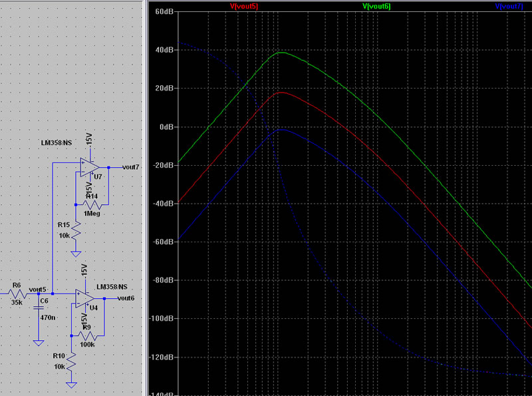Click the 10k value beside R10
The width and height of the screenshot is (532, 396).
coord(59,367)
